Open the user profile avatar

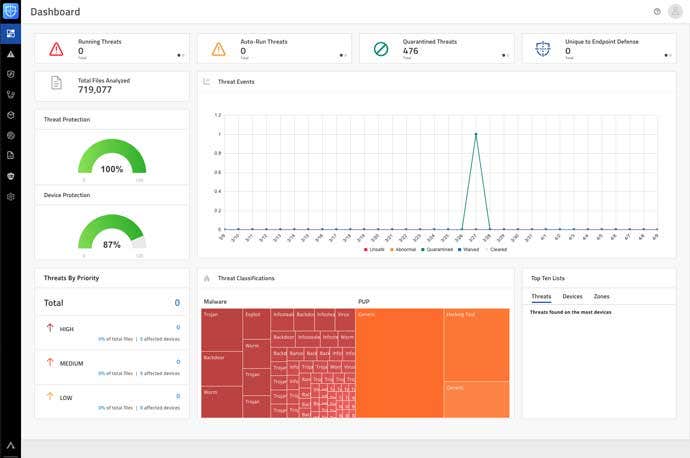[x=675, y=11]
